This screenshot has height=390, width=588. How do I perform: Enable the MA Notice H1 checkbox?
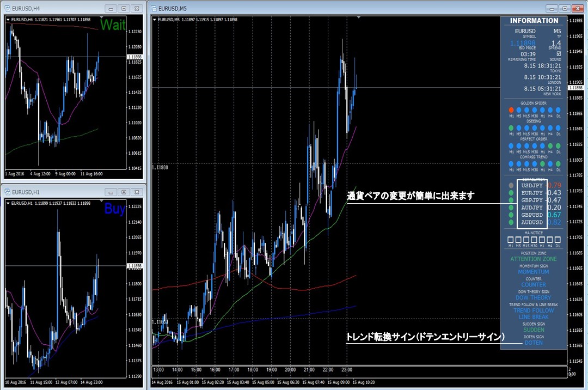pyautogui.click(x=542, y=239)
